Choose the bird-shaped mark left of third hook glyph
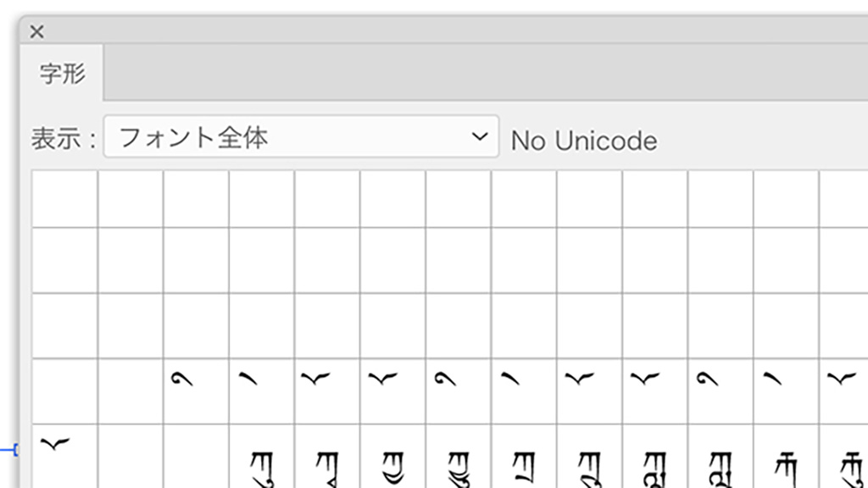Viewport: 868px width, 488px height. [x=643, y=380]
